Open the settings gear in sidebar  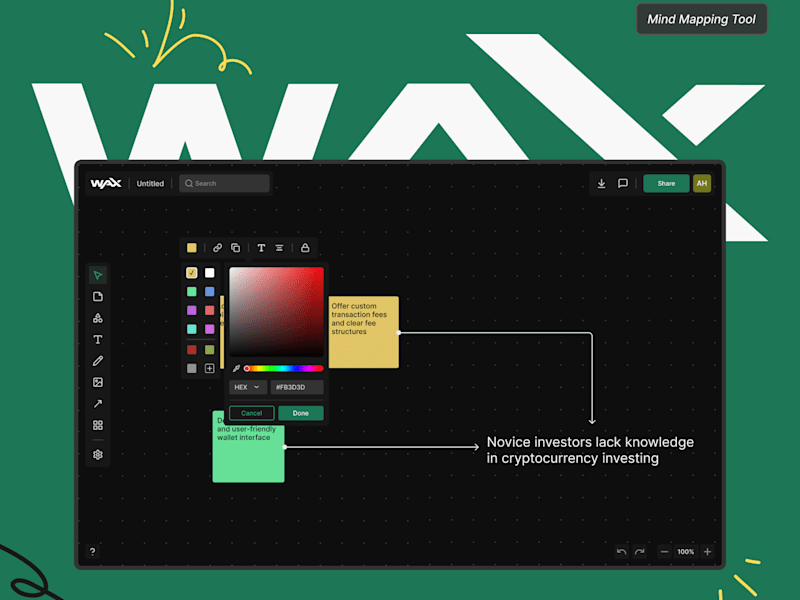click(97, 455)
